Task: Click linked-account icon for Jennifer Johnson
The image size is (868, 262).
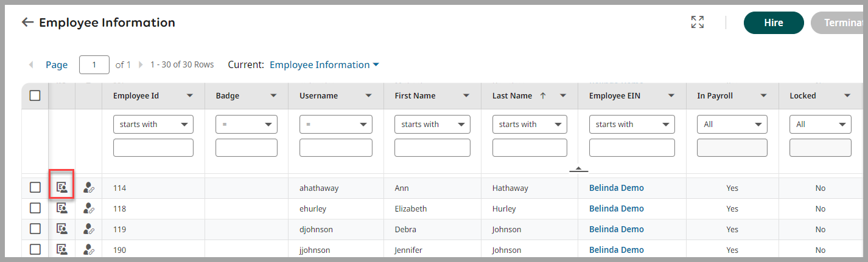Action: [x=89, y=250]
